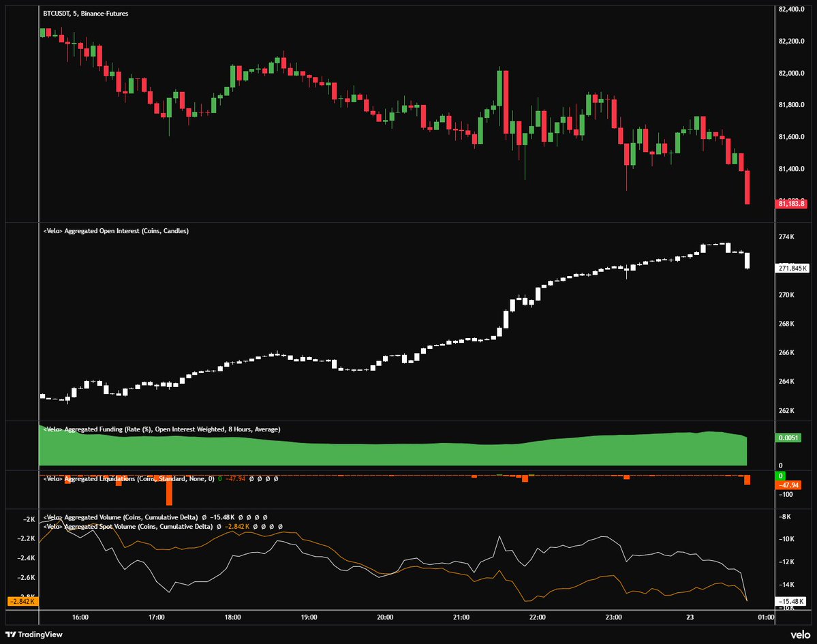817x644 pixels.
Task: Click the 20:00 time axis label
Action: pos(385,617)
